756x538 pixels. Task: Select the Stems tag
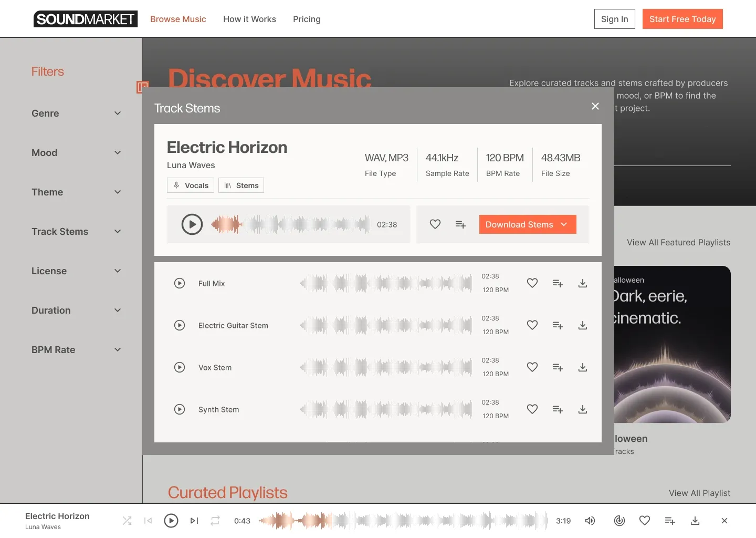pyautogui.click(x=241, y=185)
